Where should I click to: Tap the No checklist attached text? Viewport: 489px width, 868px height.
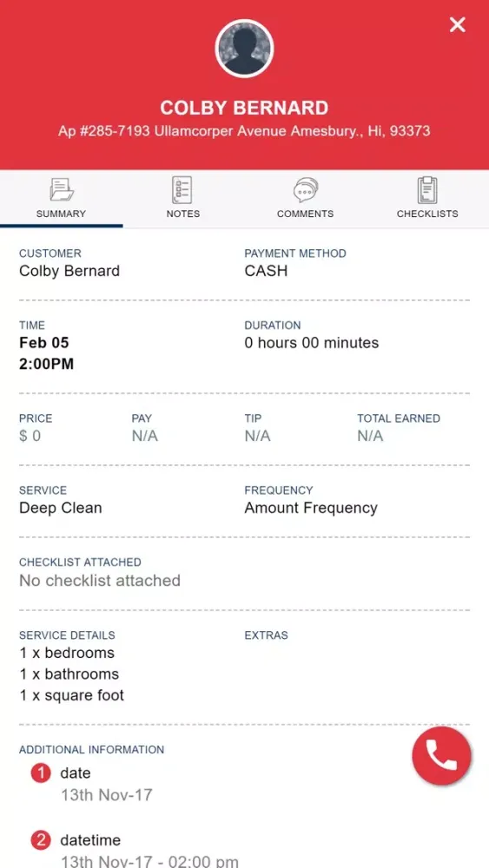(100, 580)
